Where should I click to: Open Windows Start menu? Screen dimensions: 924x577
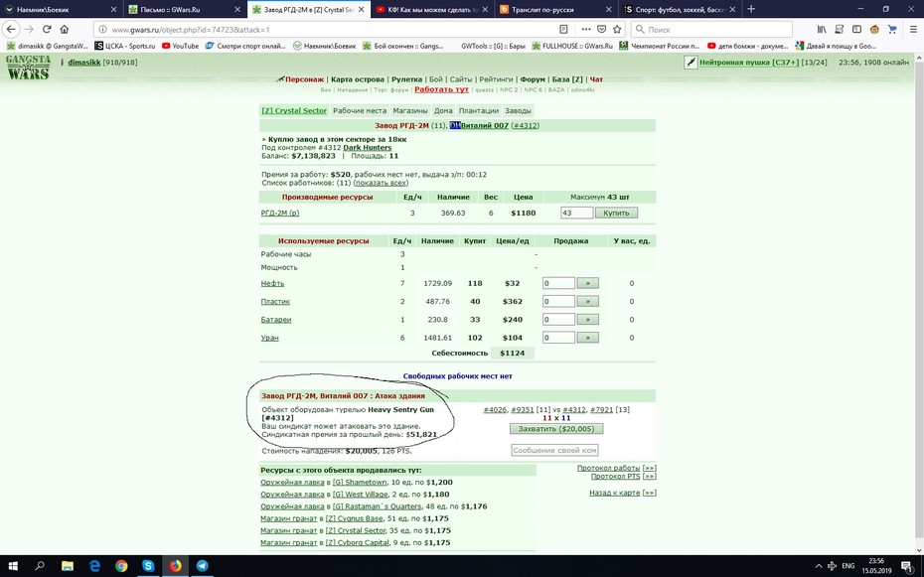pos(13,566)
